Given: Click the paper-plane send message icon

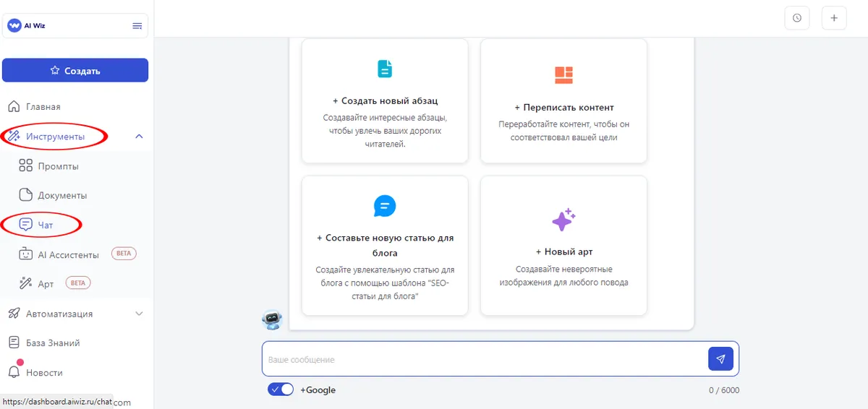Looking at the screenshot, I should pyautogui.click(x=720, y=358).
